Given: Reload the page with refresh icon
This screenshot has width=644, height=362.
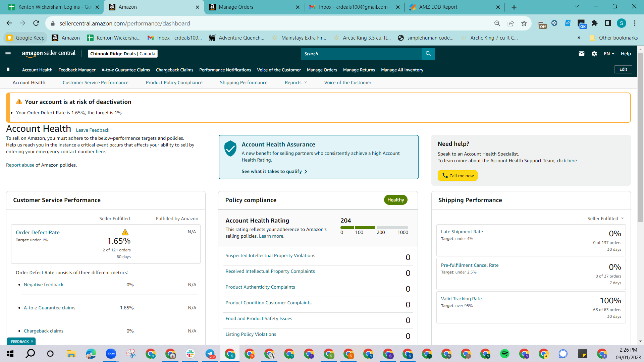Looking at the screenshot, I should click(x=36, y=23).
